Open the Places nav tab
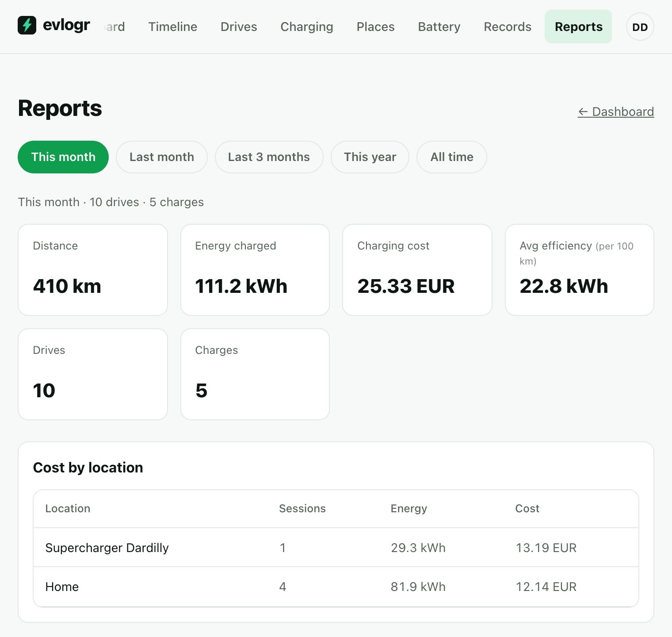 point(375,27)
